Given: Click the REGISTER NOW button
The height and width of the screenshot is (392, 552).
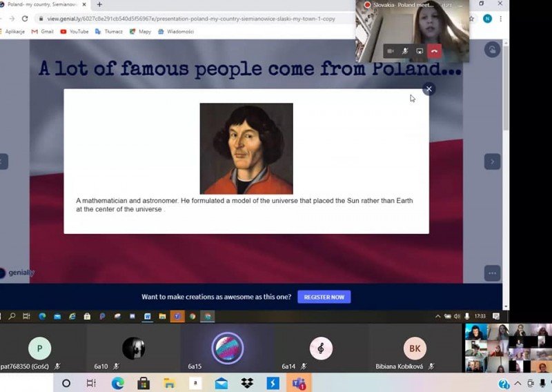Looking at the screenshot, I should [x=324, y=297].
